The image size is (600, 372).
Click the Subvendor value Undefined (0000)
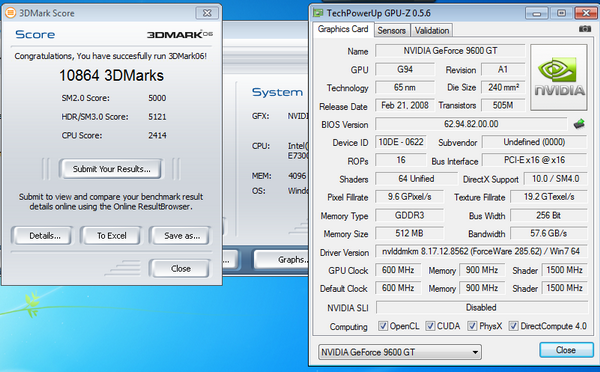coord(535,142)
